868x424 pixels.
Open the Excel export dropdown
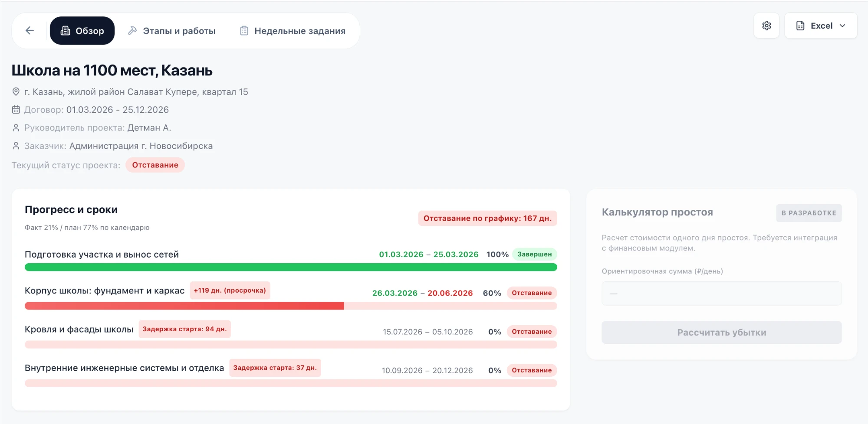click(x=821, y=26)
